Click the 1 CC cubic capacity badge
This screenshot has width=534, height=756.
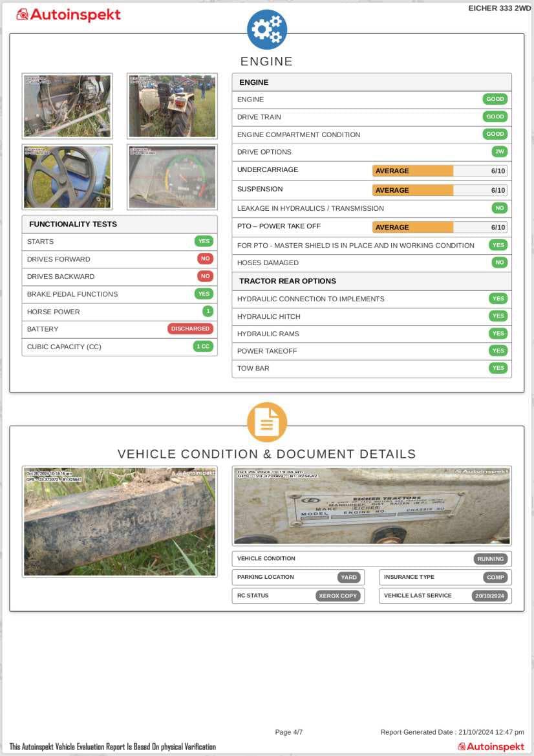(203, 346)
